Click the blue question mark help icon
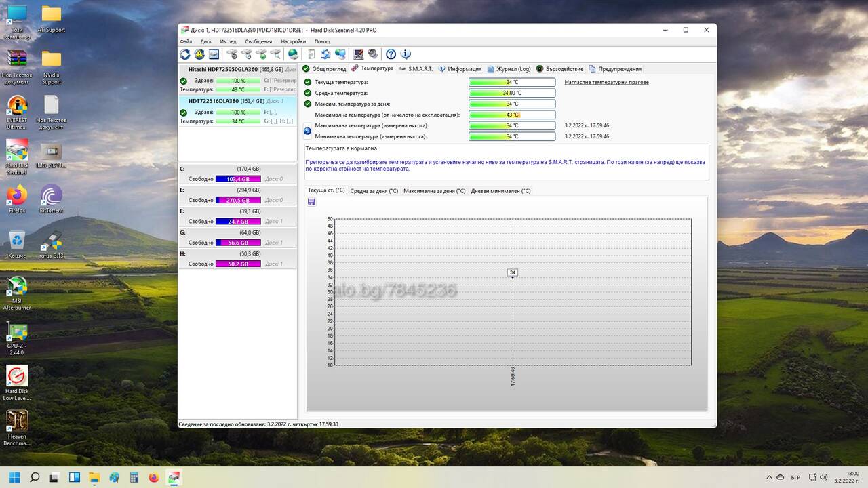The image size is (868, 488). click(391, 54)
